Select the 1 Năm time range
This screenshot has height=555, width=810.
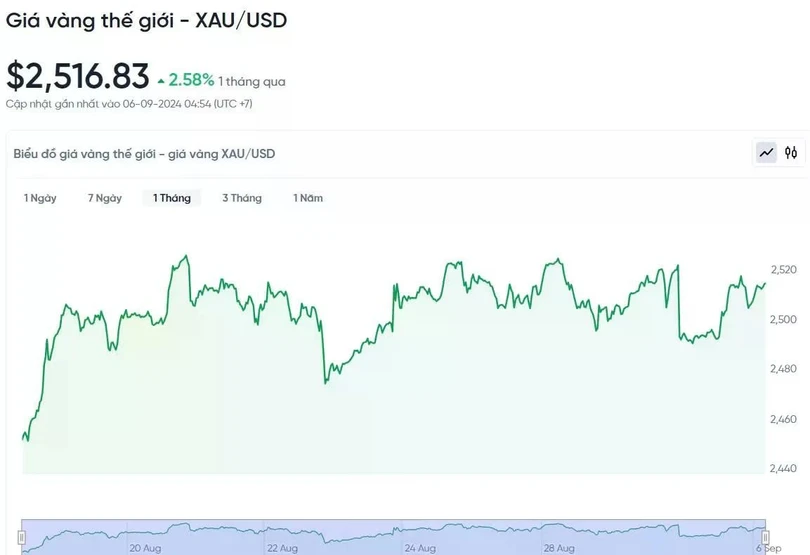[x=308, y=198]
